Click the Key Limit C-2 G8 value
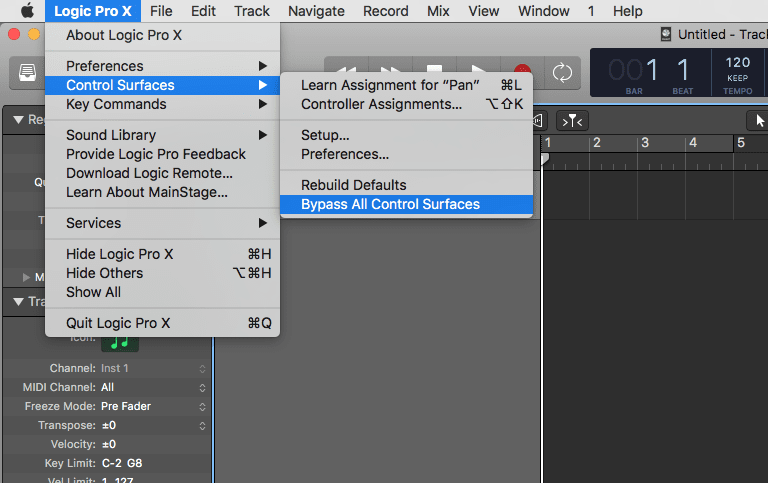This screenshot has height=483, width=768. 122,463
